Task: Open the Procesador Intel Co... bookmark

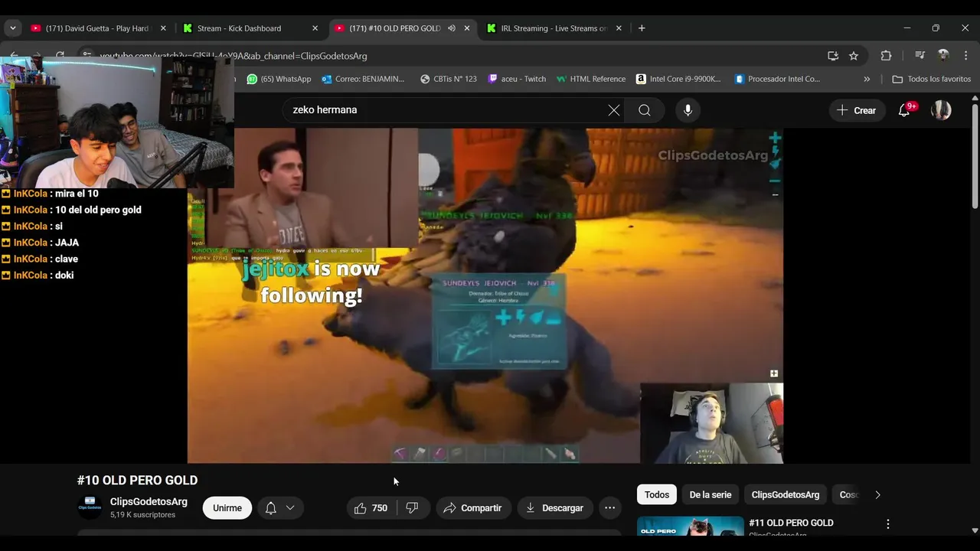Action: pyautogui.click(x=777, y=79)
